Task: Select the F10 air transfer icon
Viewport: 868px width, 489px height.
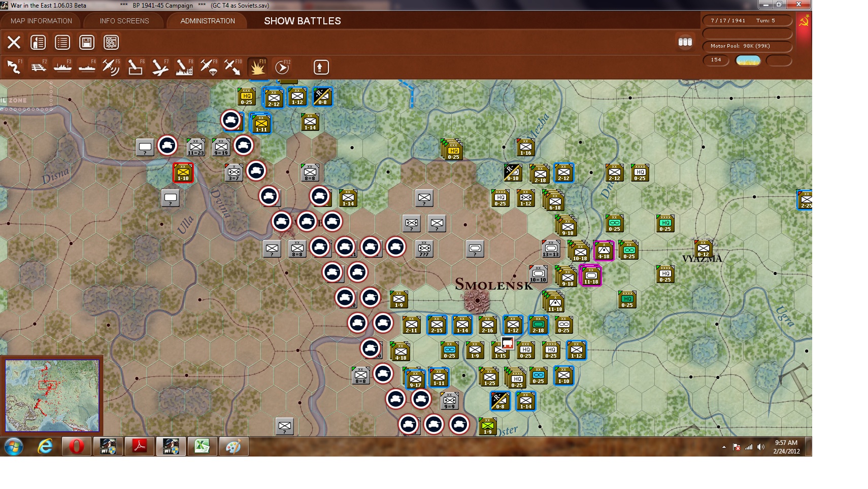Action: [x=233, y=67]
